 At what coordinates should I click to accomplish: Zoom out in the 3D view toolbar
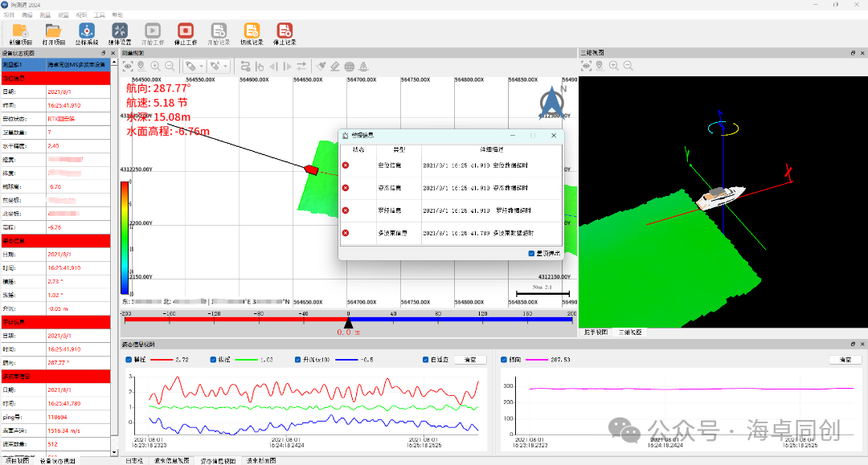click(628, 66)
